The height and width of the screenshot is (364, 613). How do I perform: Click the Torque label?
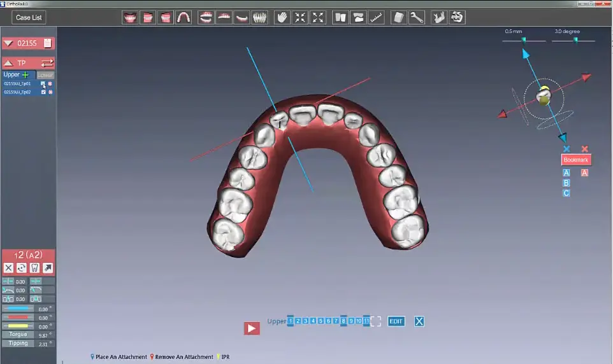(18, 335)
